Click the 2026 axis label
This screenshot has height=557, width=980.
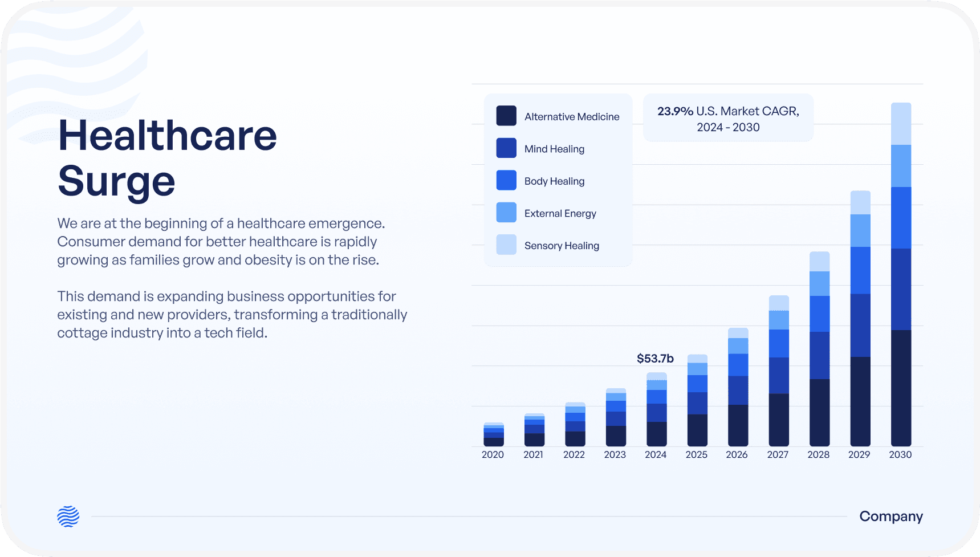coord(737,454)
